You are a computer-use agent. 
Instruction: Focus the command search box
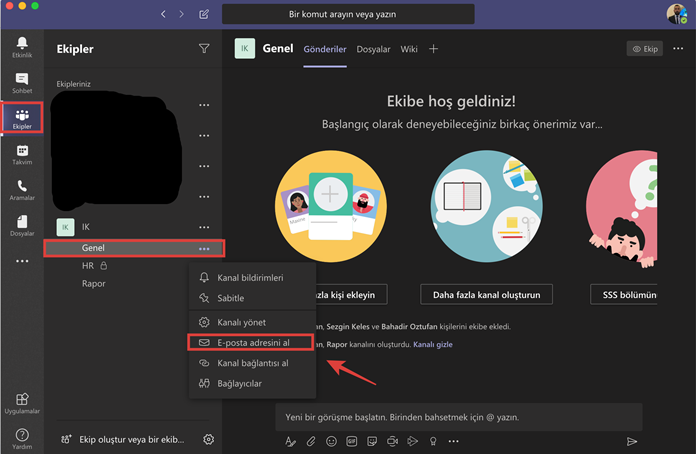click(x=348, y=14)
